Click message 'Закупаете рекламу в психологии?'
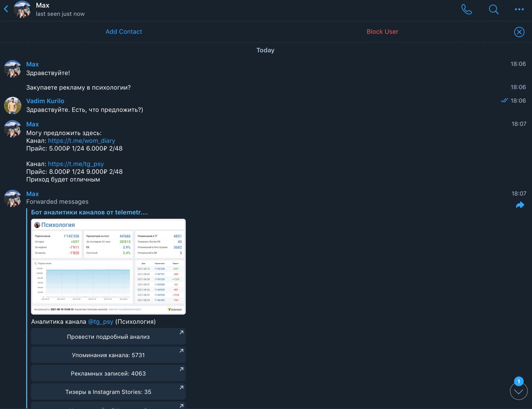 click(x=79, y=87)
